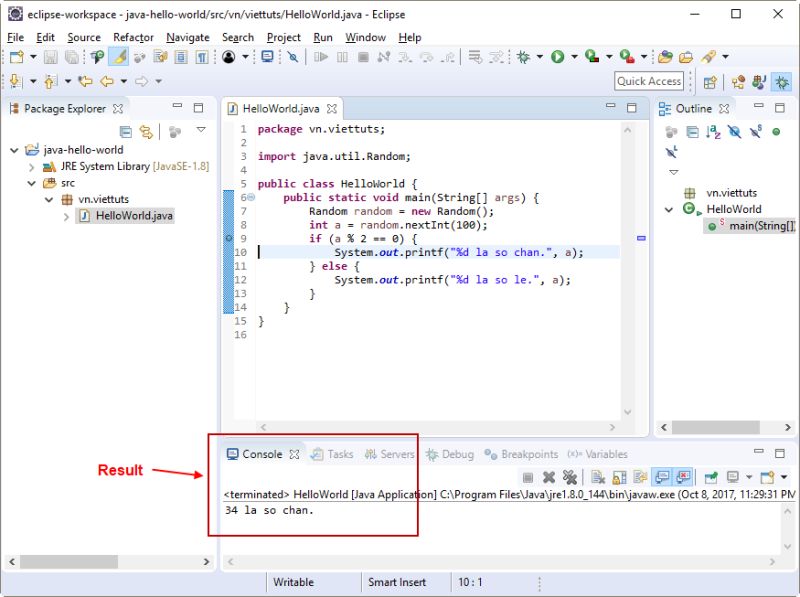
Task: Expand JRE System Library node
Action: coord(32,167)
